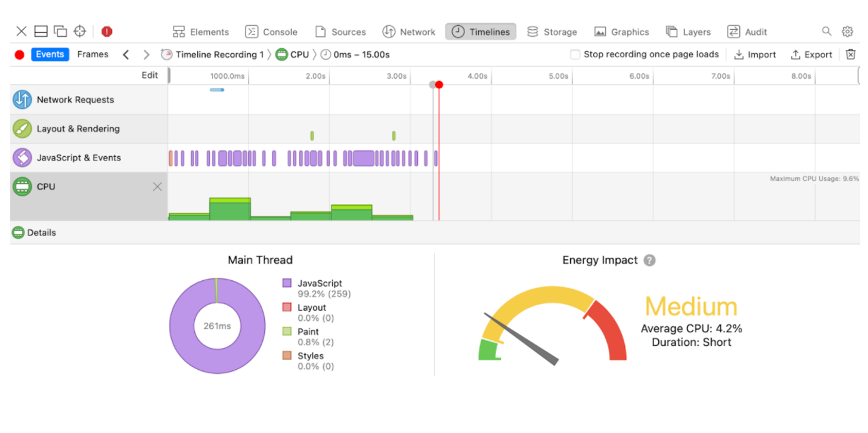Click the element selection crosshair icon
The width and height of the screenshot is (868, 433).
tap(80, 32)
